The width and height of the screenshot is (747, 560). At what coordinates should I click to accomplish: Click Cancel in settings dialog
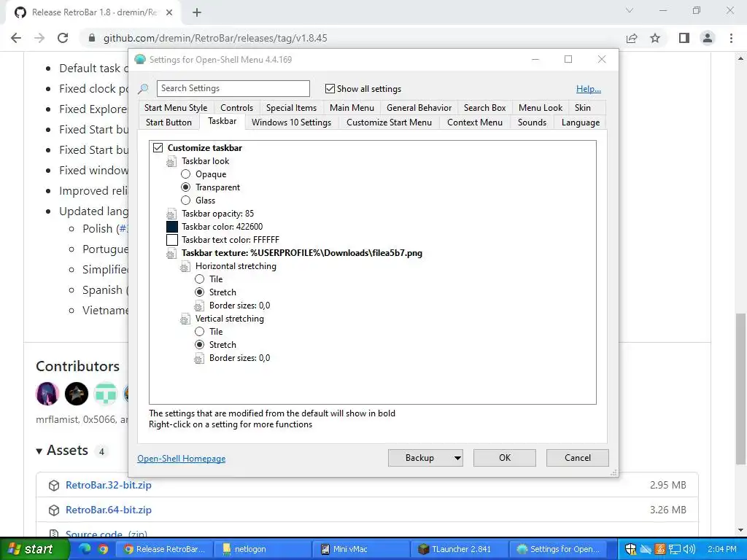click(x=578, y=458)
